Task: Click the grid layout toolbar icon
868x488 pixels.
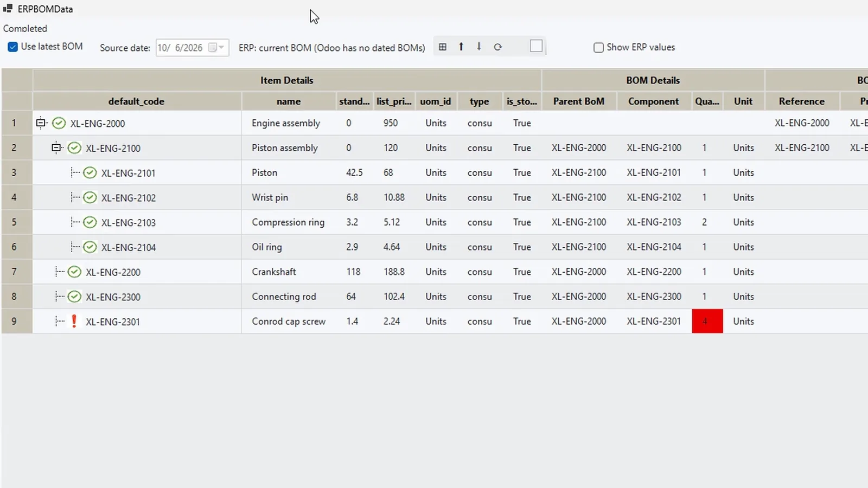Action: point(443,47)
